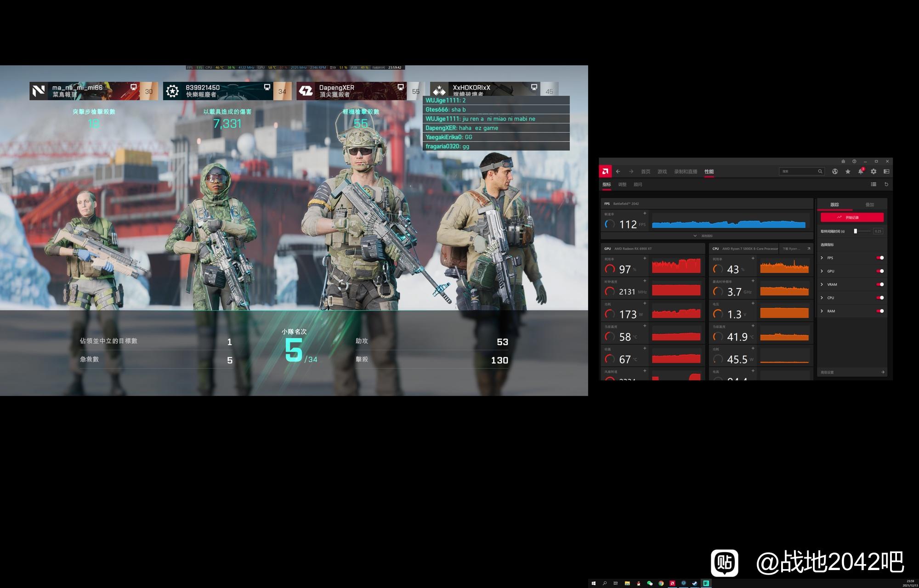Click ma_na_mi_mi86 player card in game
The width and height of the screenshot is (919, 588).
coord(93,91)
